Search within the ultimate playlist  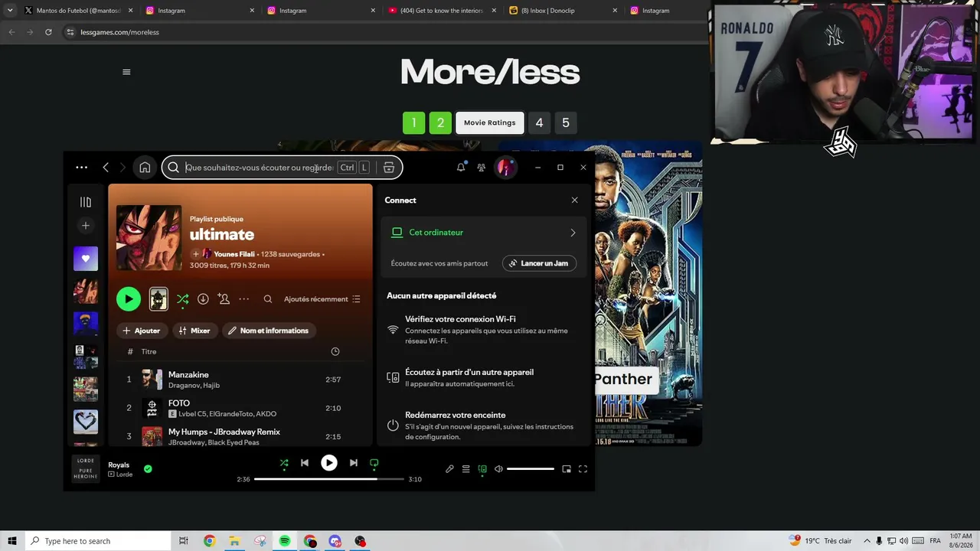[x=268, y=299]
